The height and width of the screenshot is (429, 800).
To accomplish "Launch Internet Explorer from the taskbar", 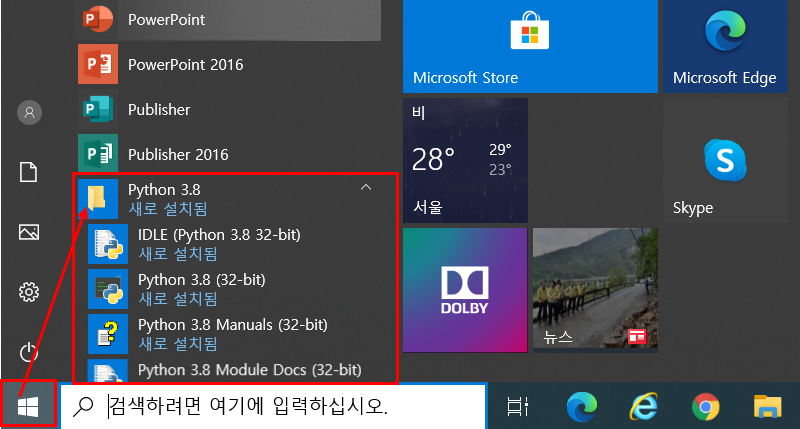I will [643, 407].
